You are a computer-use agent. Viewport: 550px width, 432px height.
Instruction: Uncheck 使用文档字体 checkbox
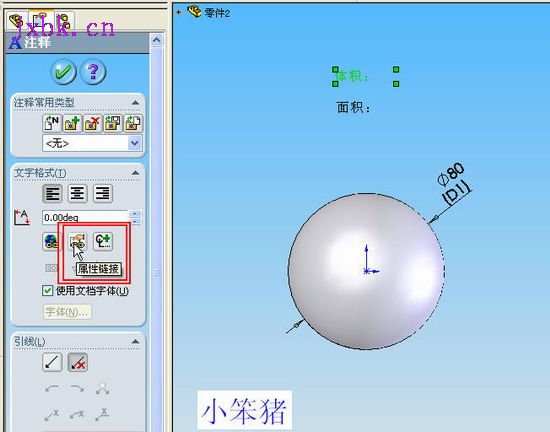pos(47,290)
